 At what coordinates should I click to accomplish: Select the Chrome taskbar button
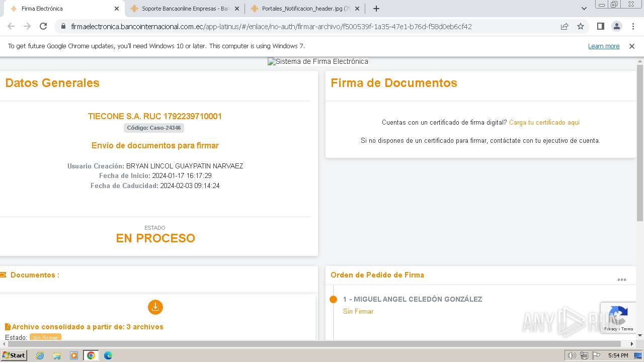[x=91, y=355]
